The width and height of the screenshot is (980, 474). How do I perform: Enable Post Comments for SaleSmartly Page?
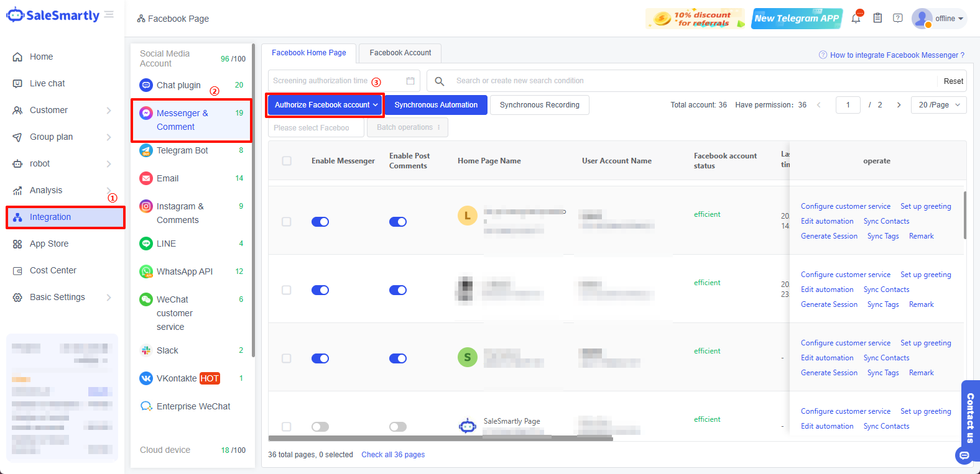pyautogui.click(x=397, y=427)
